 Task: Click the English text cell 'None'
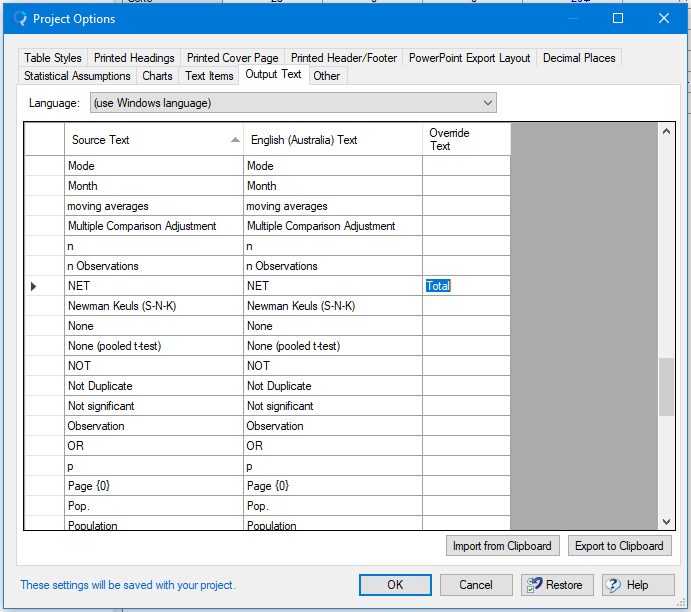tap(333, 326)
